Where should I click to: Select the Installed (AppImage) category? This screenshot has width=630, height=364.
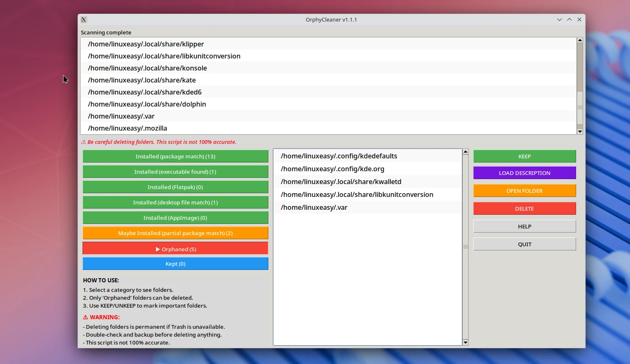click(x=175, y=217)
